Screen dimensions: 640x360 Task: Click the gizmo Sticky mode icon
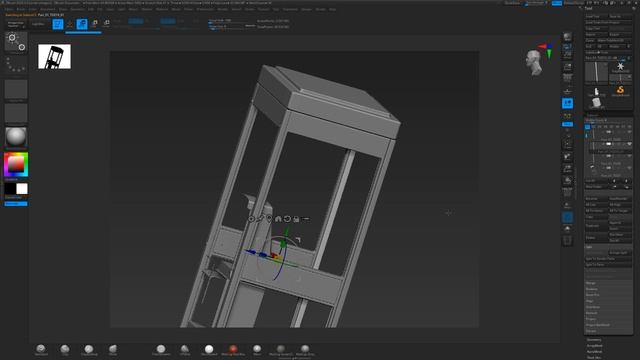(x=260, y=219)
